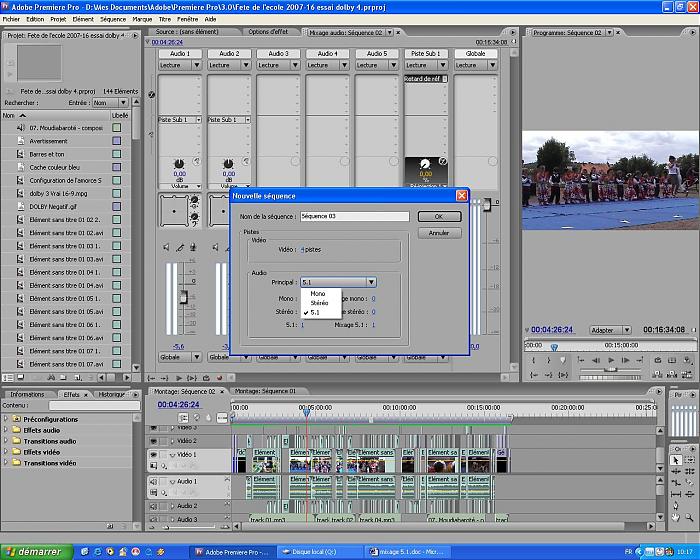This screenshot has height=560, width=700.
Task: Toggle mute speaker on mixer Audio 1 channel
Action: point(166,247)
